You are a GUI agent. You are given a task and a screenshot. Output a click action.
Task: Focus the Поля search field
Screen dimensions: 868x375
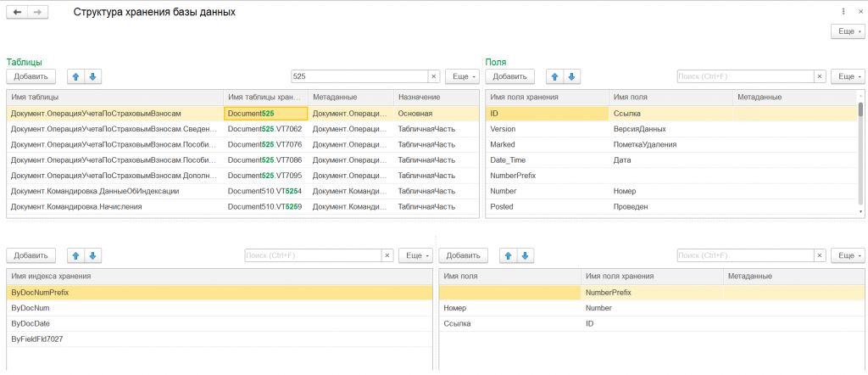coord(746,76)
